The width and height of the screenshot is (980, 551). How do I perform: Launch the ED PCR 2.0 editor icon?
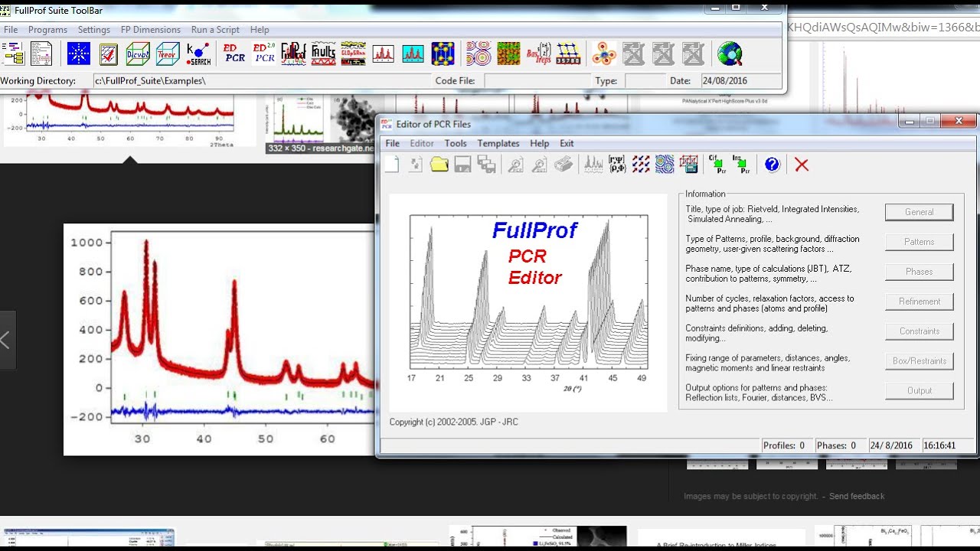(264, 54)
